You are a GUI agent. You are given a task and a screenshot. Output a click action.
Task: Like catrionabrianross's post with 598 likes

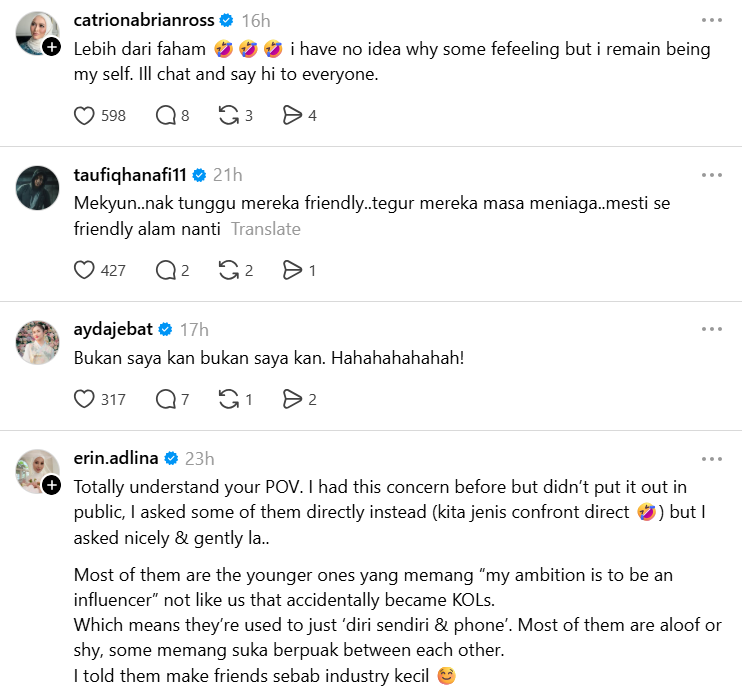85,116
